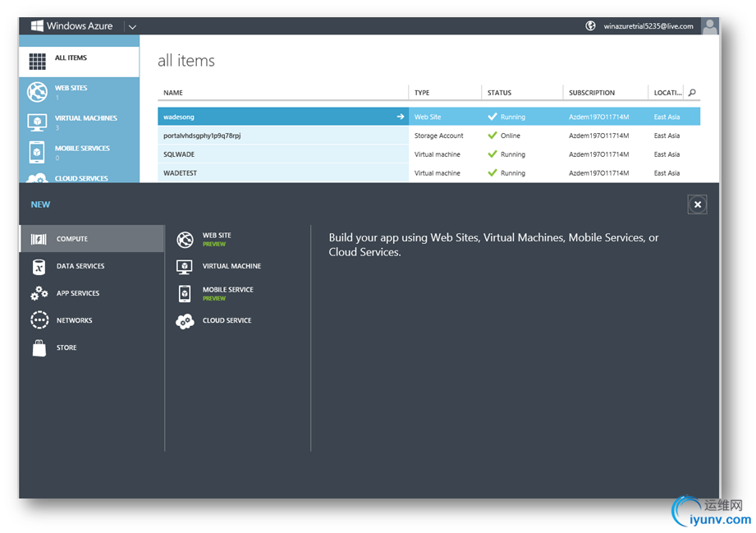Image resolution: width=756 pixels, height=533 pixels.
Task: Click the Compute category icon
Action: coord(39,239)
